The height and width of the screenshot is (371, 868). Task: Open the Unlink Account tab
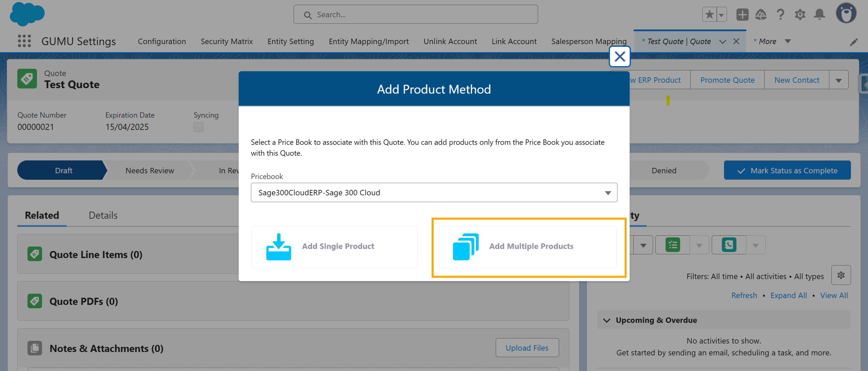(x=450, y=41)
